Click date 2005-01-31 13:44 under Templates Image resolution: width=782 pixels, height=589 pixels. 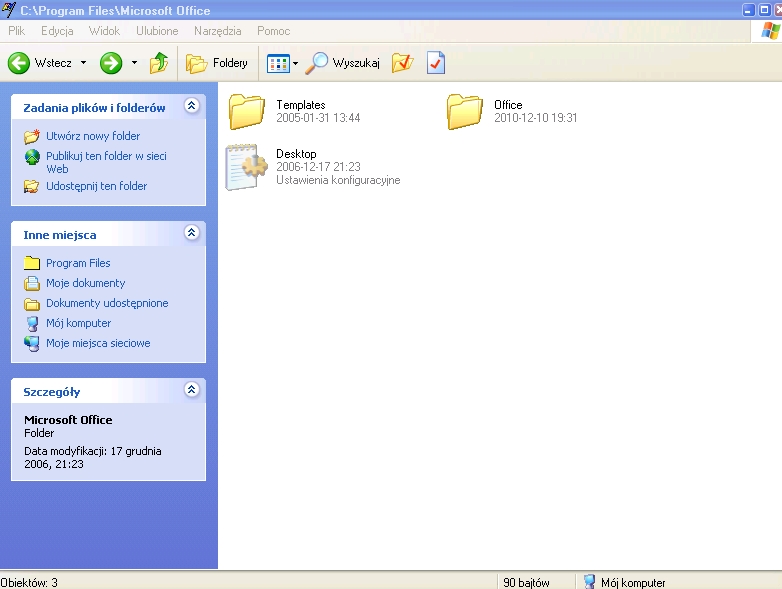318,118
